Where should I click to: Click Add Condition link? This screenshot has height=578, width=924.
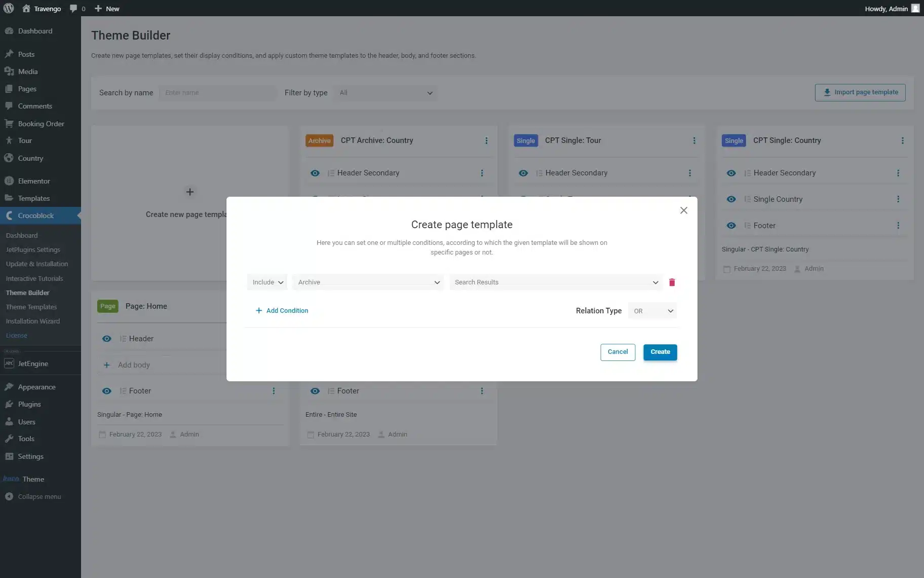pos(282,311)
